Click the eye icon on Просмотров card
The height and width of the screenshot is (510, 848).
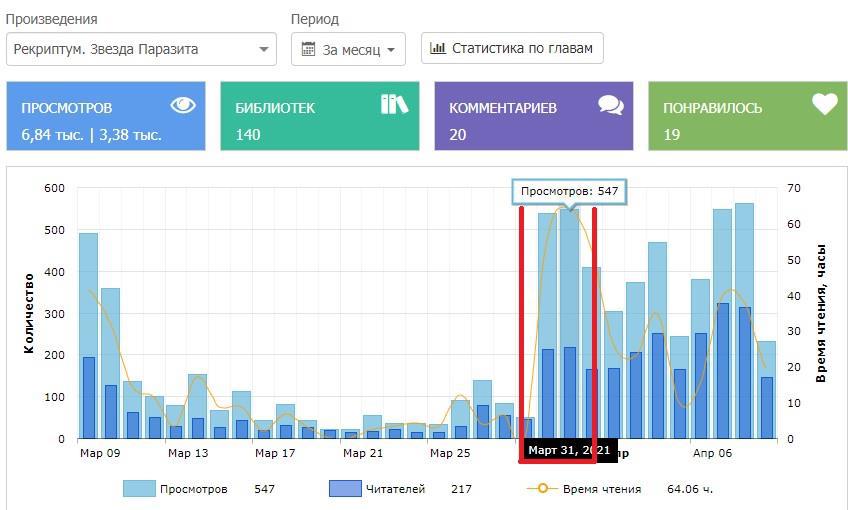click(x=182, y=105)
